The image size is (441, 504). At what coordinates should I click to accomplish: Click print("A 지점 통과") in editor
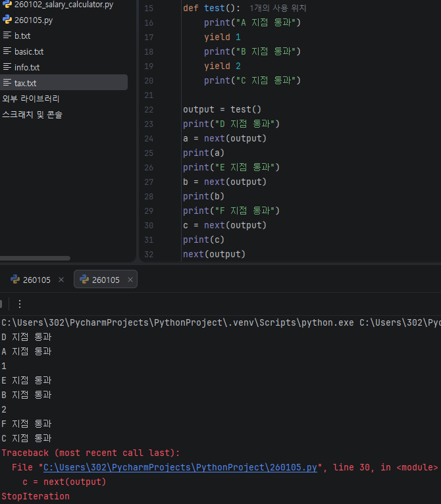tap(252, 22)
